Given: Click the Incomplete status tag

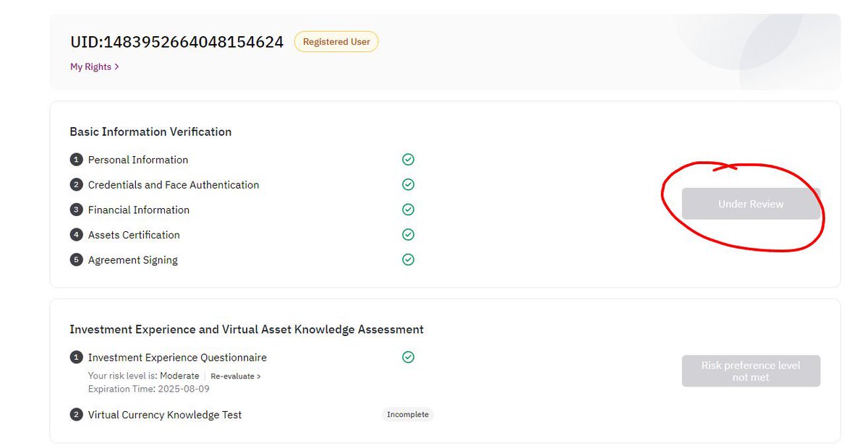Looking at the screenshot, I should (x=408, y=415).
